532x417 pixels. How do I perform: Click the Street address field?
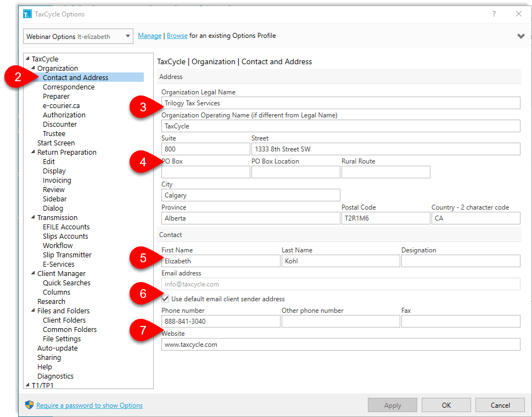pos(386,149)
